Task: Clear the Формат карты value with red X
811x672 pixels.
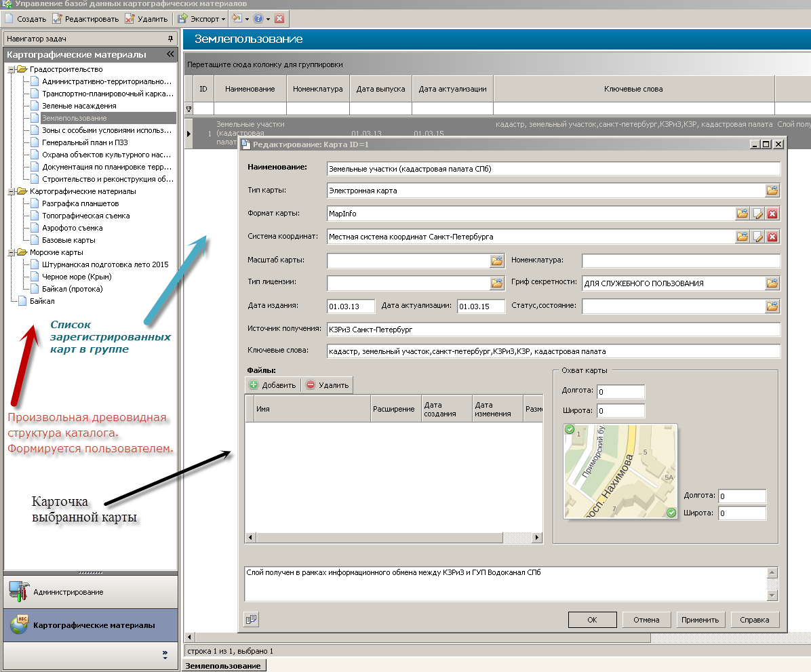Action: [772, 214]
